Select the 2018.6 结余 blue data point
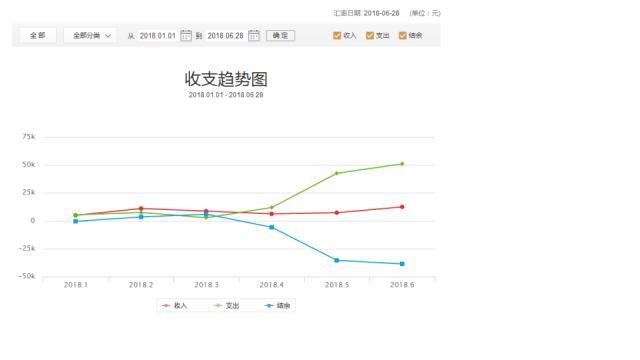Screen dimensions: 640x360 [x=402, y=264]
